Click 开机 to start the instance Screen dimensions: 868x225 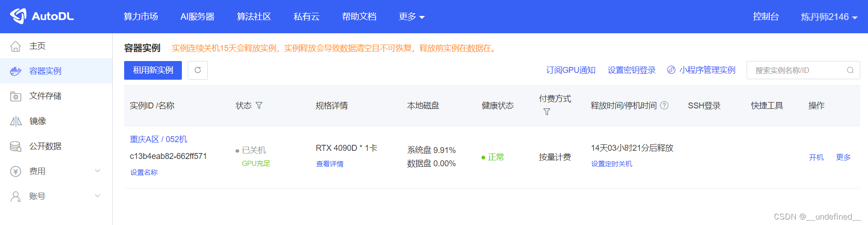tap(816, 157)
